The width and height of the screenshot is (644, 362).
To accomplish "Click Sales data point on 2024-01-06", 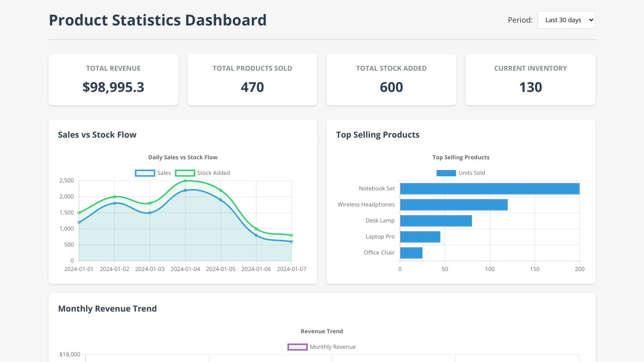I will click(256, 235).
